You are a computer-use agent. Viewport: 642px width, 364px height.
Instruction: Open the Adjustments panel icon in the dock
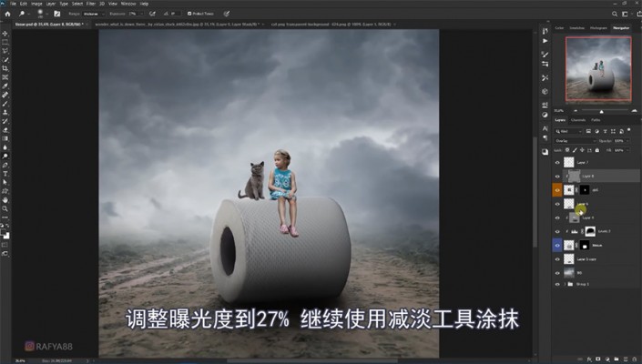[545, 115]
